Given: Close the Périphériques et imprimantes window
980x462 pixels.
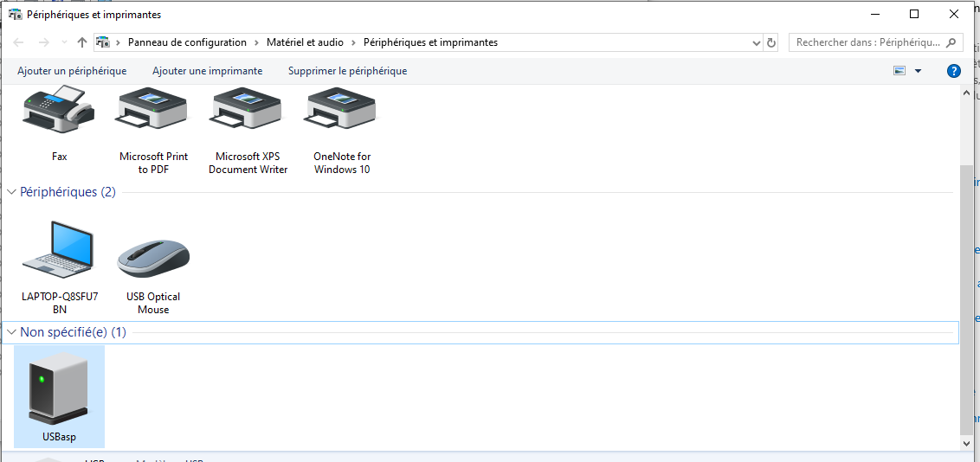Looking at the screenshot, I should pyautogui.click(x=954, y=15).
